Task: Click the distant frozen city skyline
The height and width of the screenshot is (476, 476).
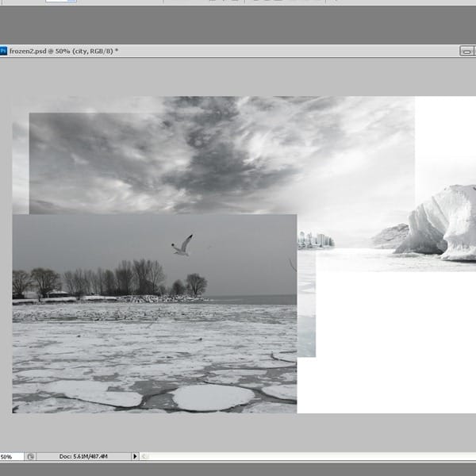Action: pyautogui.click(x=316, y=240)
